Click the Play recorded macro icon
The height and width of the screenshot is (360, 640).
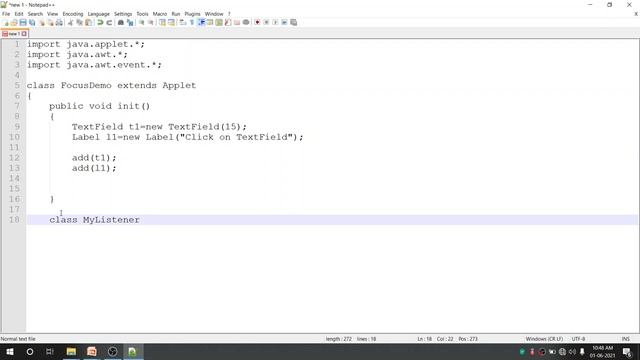point(275,22)
